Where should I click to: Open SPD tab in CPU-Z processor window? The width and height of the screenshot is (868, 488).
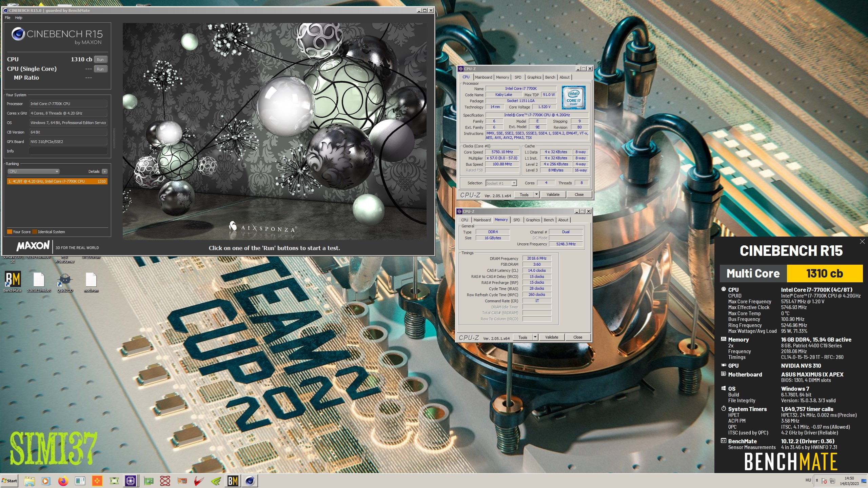(x=518, y=77)
